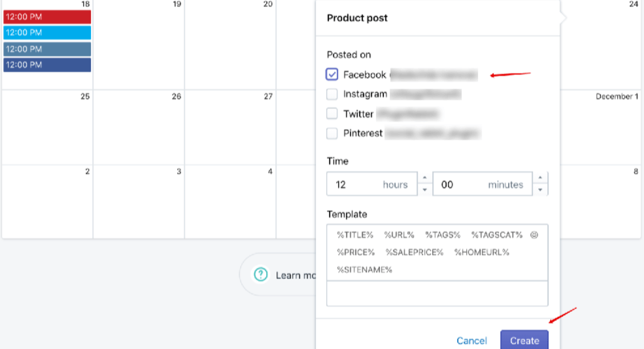Focus the template text input box
Viewport: 644px width, 349px height.
pyautogui.click(x=437, y=293)
